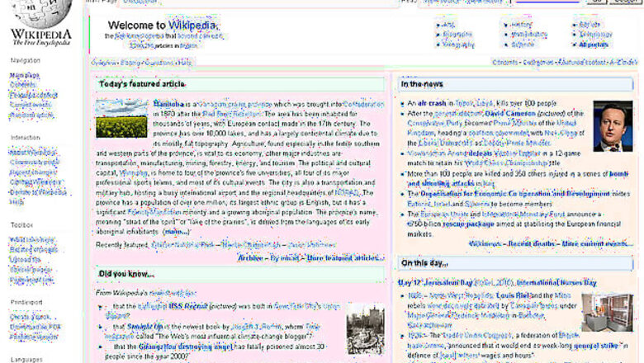The image size is (644, 363).
Task: Open the All portals link
Action: click(594, 45)
